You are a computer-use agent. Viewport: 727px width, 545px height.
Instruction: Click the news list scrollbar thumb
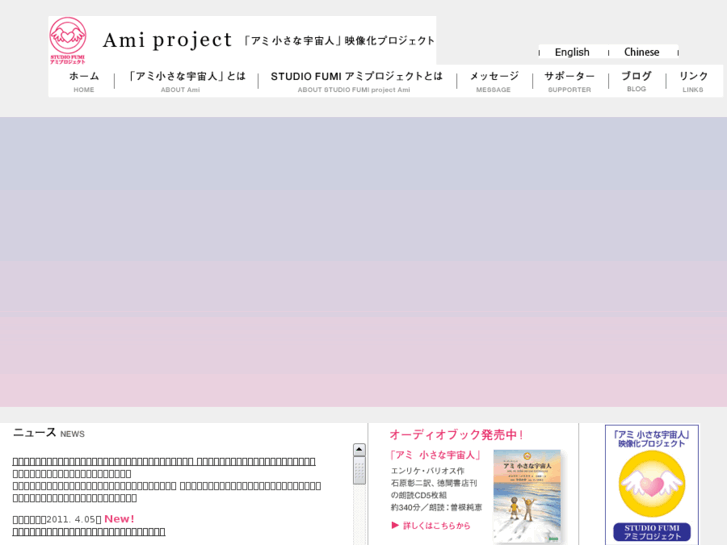pyautogui.click(x=359, y=470)
